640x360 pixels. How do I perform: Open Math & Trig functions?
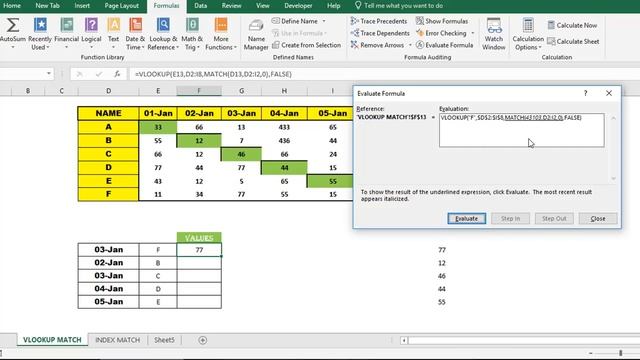pos(192,34)
